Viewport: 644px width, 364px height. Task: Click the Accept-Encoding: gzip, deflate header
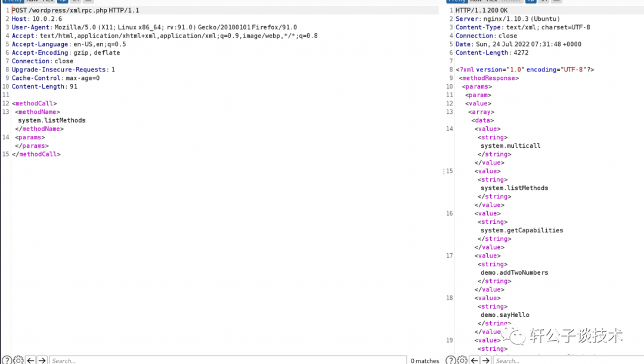[x=66, y=52]
